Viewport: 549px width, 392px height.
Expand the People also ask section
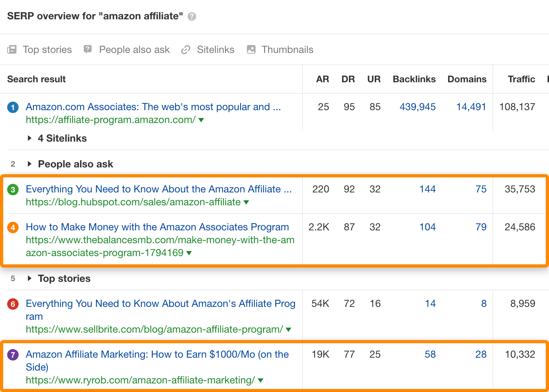click(x=30, y=164)
